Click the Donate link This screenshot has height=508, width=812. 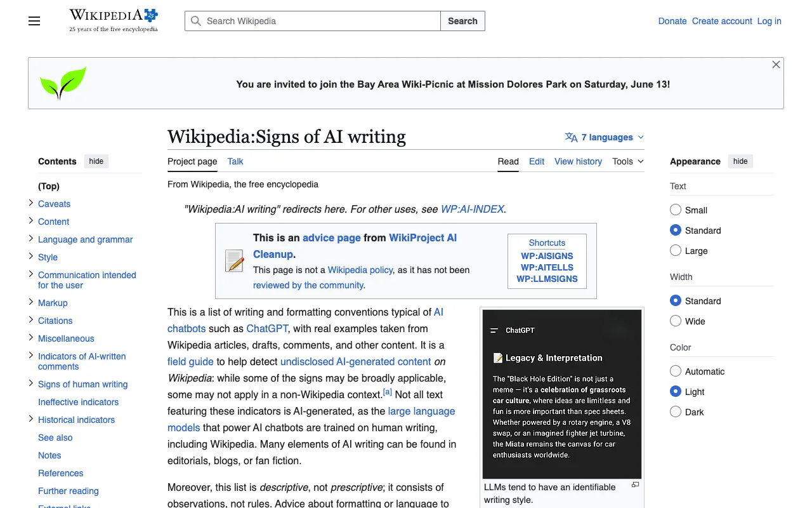[x=672, y=21]
